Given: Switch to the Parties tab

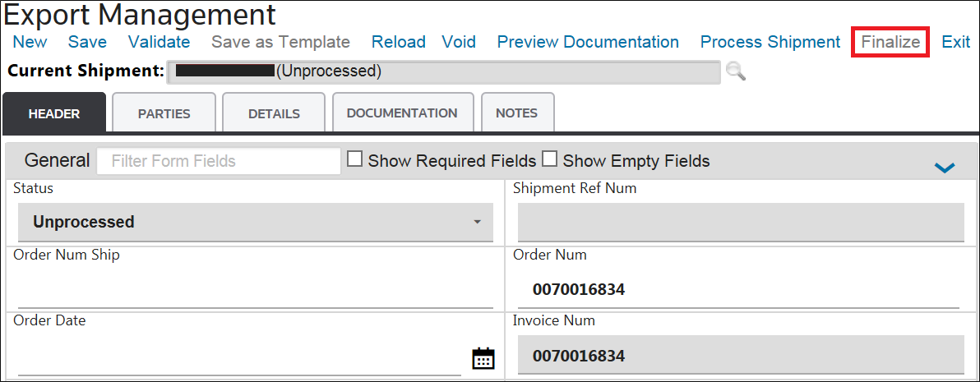Looking at the screenshot, I should (164, 113).
